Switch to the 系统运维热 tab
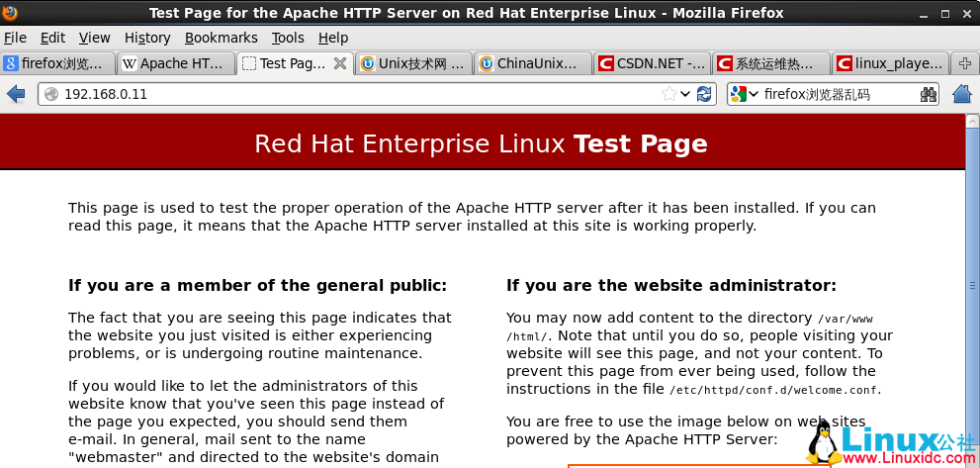This screenshot has height=468, width=980. (x=771, y=63)
